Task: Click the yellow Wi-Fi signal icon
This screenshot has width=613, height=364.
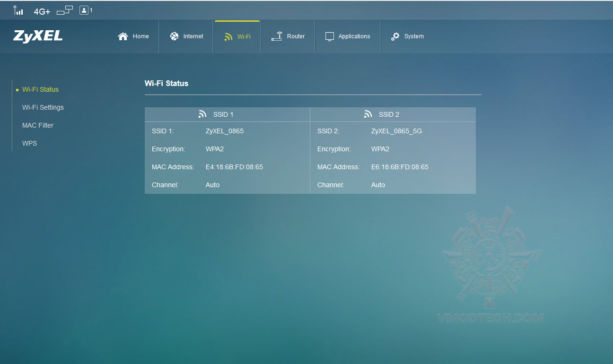Action: coord(228,37)
